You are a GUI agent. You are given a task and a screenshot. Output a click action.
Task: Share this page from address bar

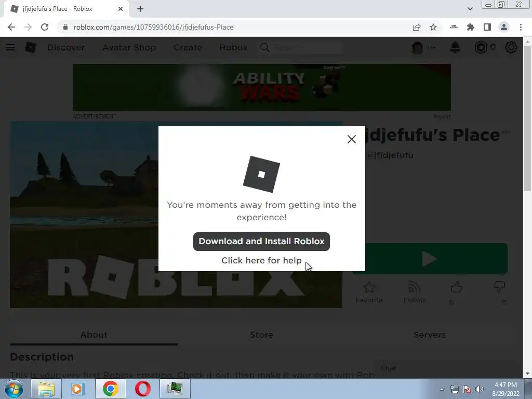point(417,27)
